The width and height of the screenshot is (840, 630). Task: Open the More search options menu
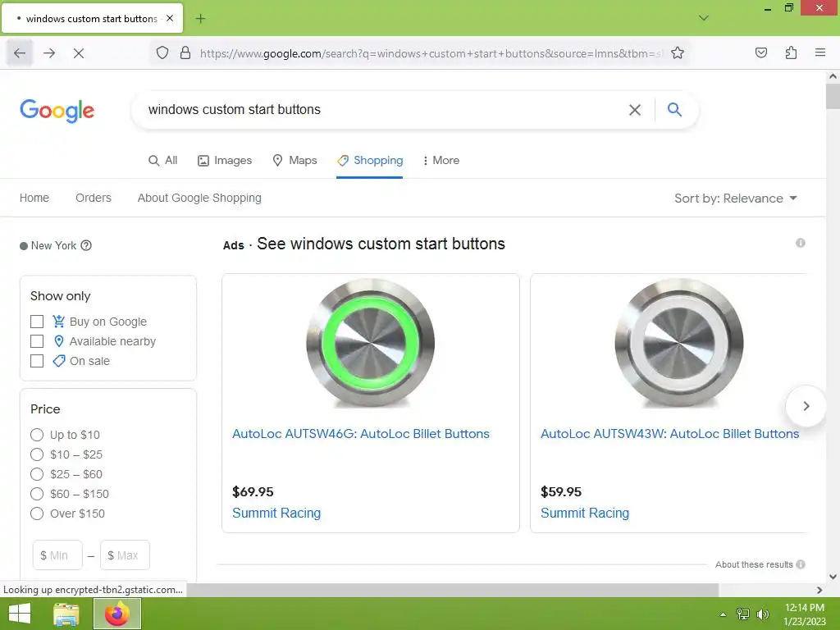441,160
